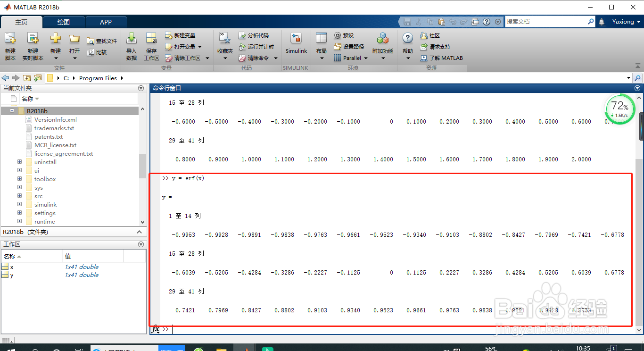The height and width of the screenshot is (351, 644).
Task: Switch to the 主页 (Home) tab
Action: click(21, 22)
